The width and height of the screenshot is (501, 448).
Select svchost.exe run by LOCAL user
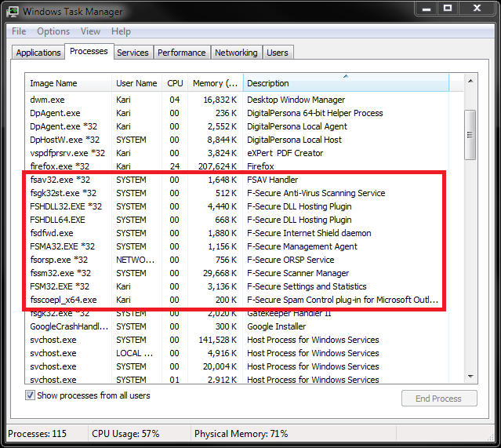click(x=237, y=353)
